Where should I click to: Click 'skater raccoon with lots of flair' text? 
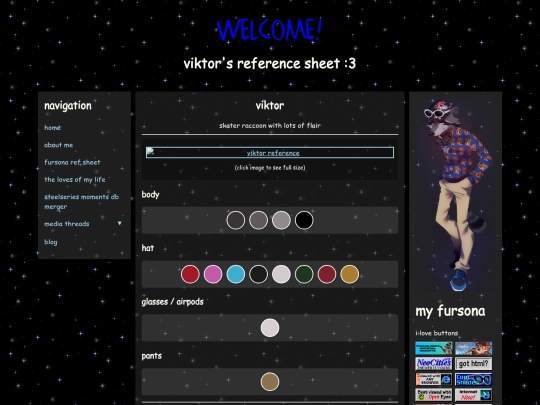pos(270,126)
